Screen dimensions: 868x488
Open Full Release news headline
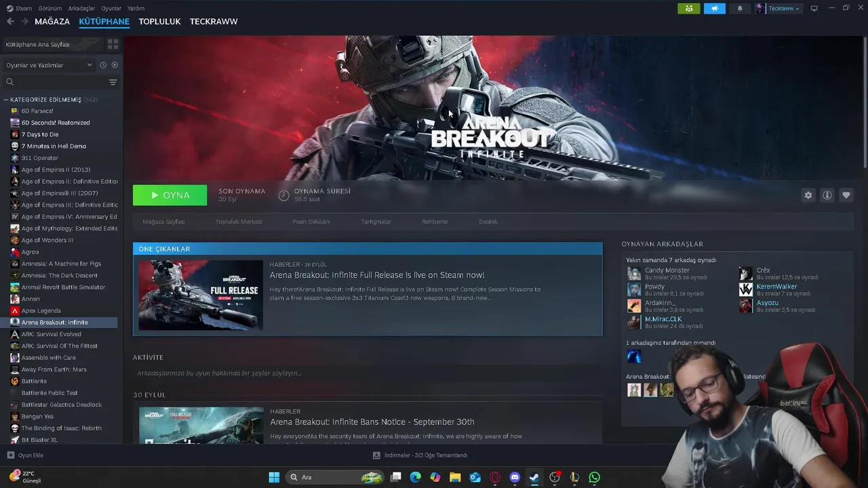coord(377,275)
